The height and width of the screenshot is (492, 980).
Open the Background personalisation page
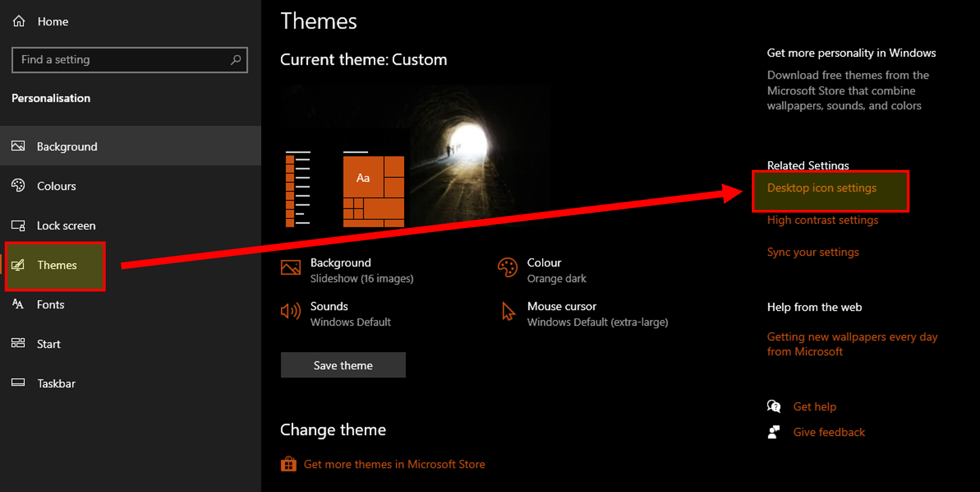pos(67,146)
